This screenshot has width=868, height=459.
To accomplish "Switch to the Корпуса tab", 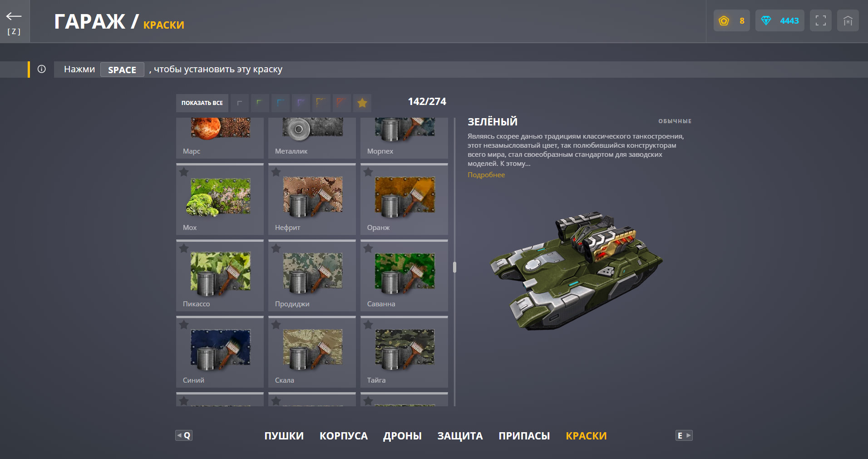I will point(344,436).
